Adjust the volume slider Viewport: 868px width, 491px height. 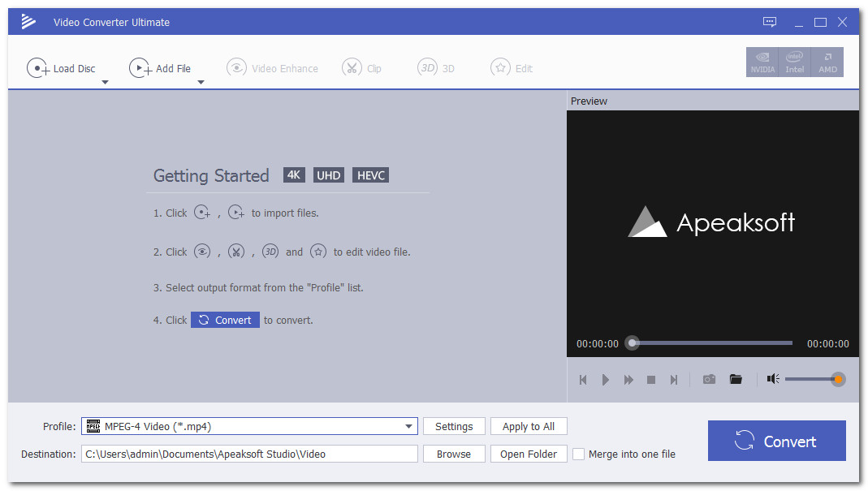[x=812, y=379]
